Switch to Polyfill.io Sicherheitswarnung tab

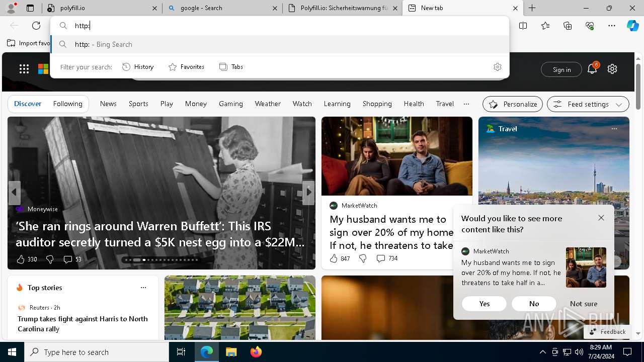pyautogui.click(x=342, y=8)
